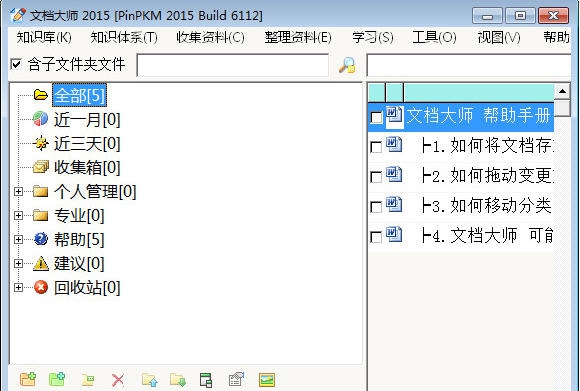Click the rename folder toolbar icon
The height and width of the screenshot is (391, 580).
(x=88, y=380)
